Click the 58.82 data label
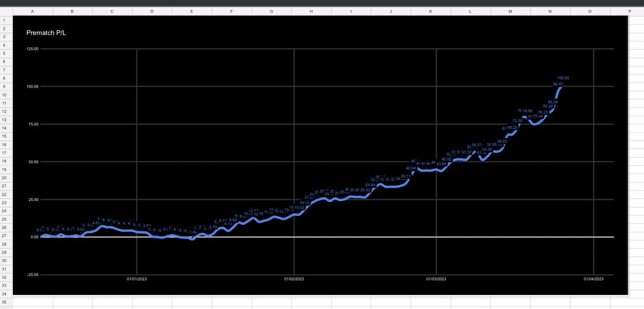 tap(502, 141)
